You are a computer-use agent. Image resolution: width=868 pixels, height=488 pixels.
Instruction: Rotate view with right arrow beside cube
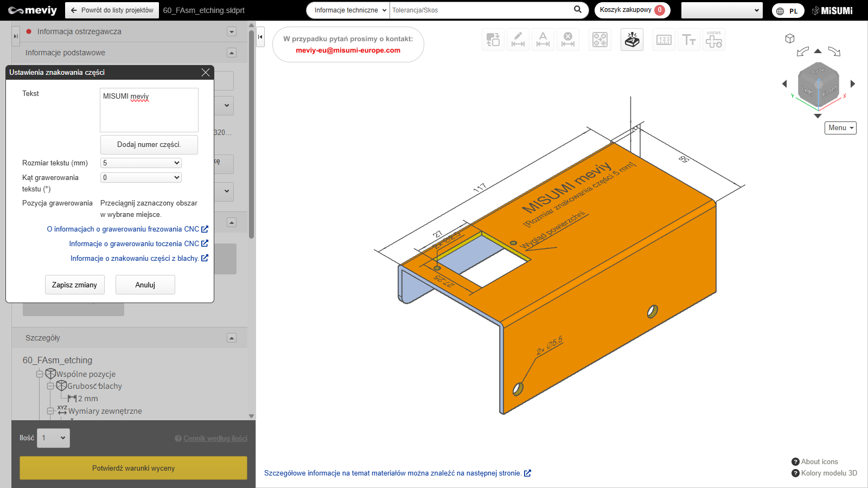point(853,84)
